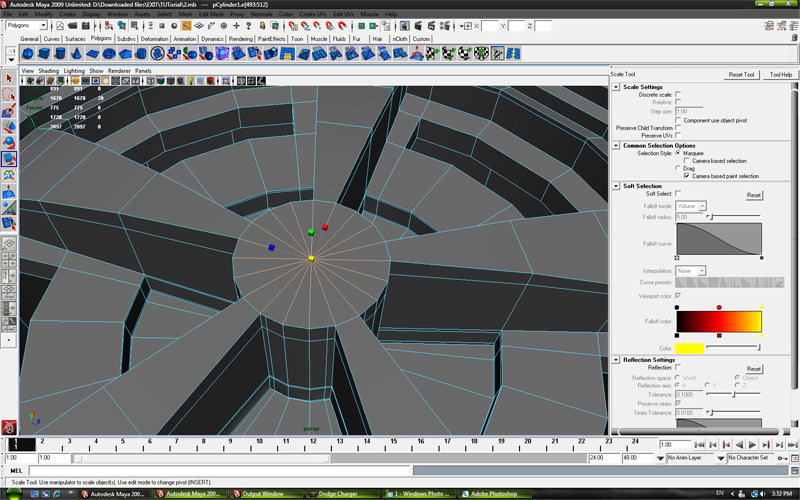Image resolution: width=800 pixels, height=500 pixels.
Task: Click the polygon sphere shelf icon
Action: pos(28,54)
